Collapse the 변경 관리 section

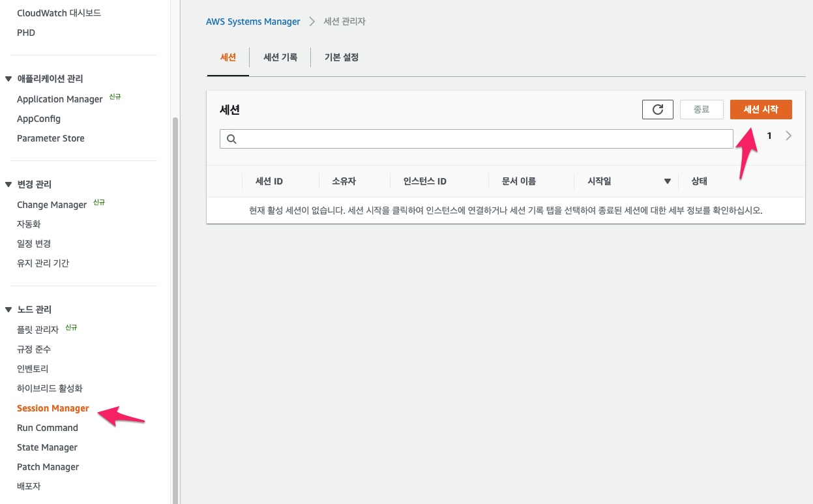point(8,185)
